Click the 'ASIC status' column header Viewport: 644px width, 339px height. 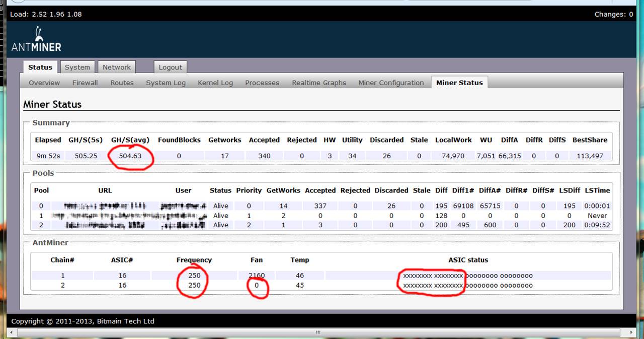[468, 260]
